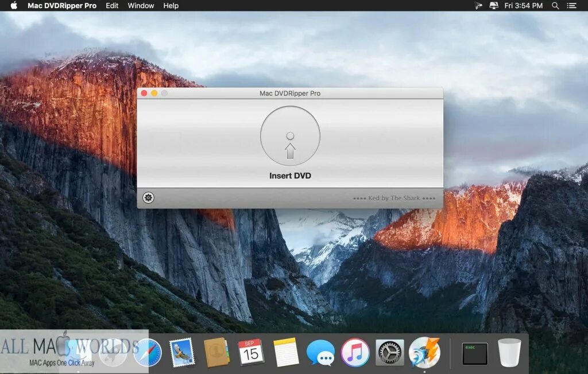Viewport: 588px width, 374px height.
Task: Open Spotlight search magnifier
Action: pyautogui.click(x=555, y=6)
